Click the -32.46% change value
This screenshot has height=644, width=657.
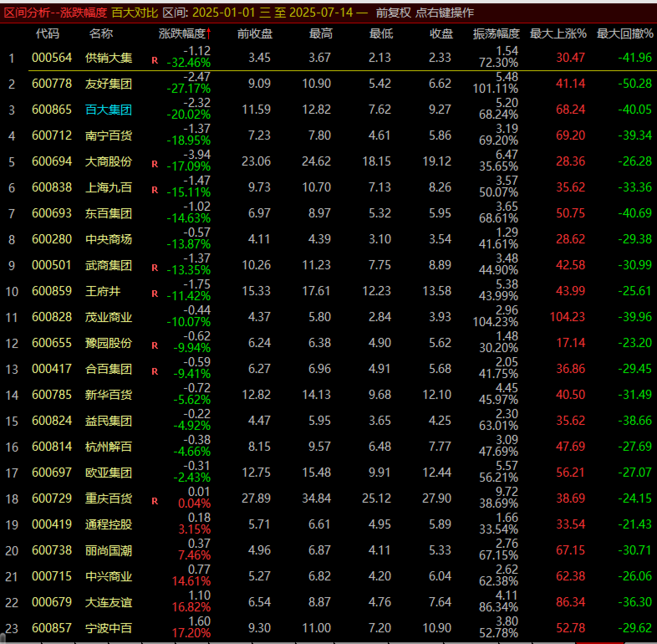point(188,63)
